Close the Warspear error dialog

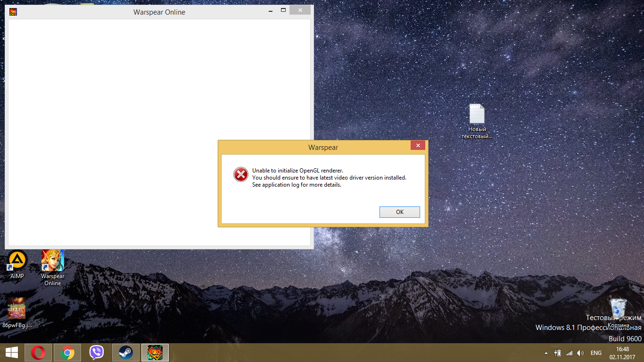[x=418, y=146]
